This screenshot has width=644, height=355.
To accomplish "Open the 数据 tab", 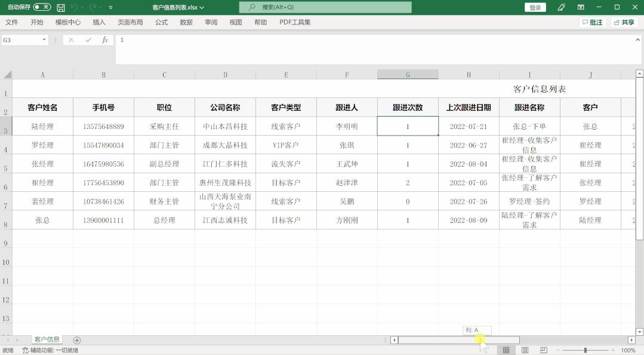I will coord(186,22).
